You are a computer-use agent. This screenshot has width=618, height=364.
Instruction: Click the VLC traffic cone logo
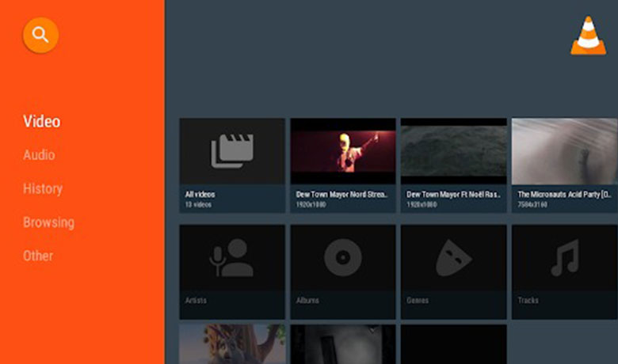click(x=588, y=36)
